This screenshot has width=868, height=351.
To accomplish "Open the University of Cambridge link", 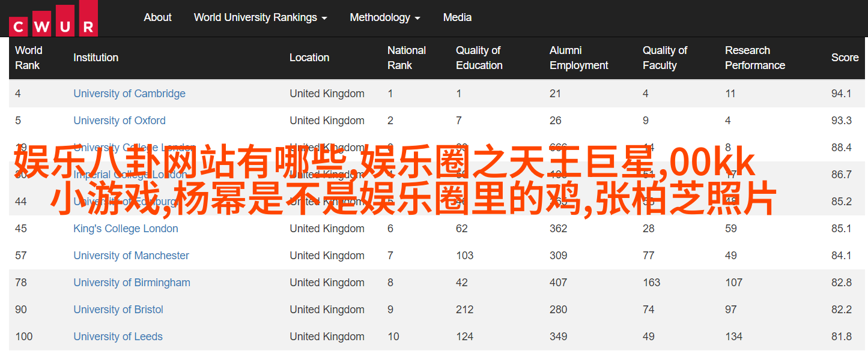I will [x=129, y=94].
